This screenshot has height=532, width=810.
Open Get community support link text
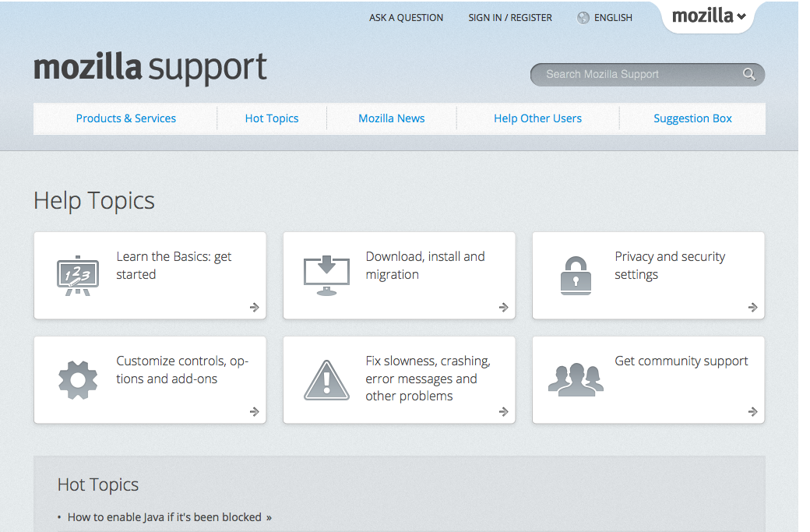pos(681,361)
